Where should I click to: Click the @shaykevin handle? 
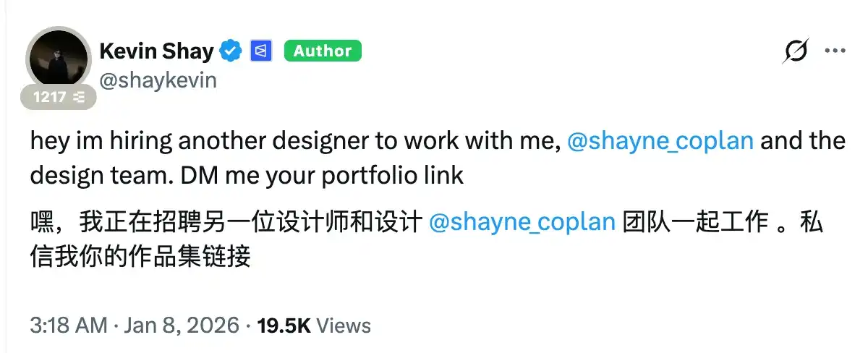(157, 80)
